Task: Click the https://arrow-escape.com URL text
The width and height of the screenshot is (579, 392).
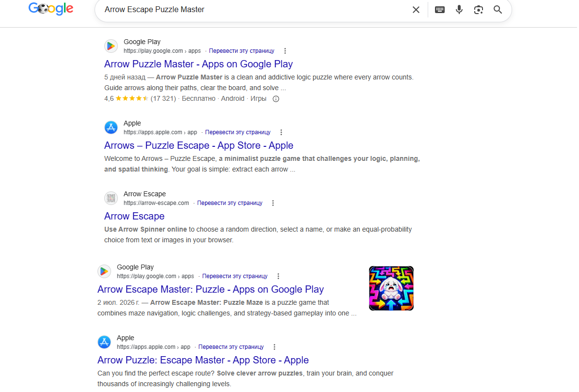Action: tap(157, 204)
